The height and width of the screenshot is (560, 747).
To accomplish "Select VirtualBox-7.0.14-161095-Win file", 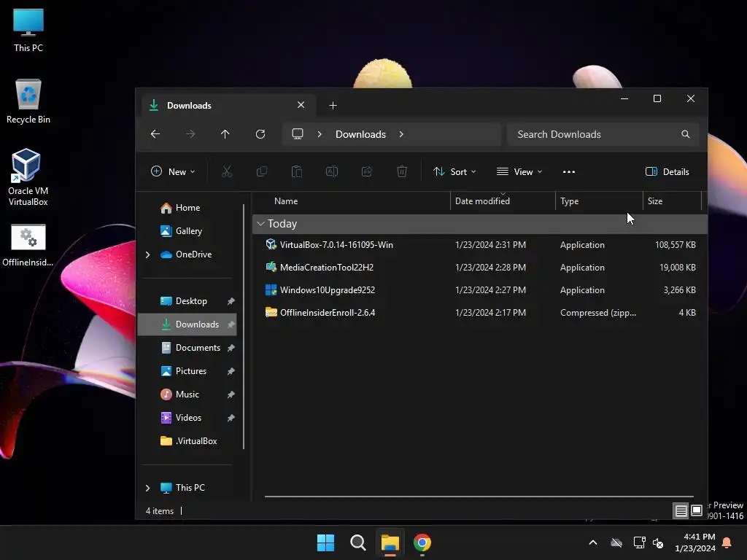I will [x=480, y=245].
